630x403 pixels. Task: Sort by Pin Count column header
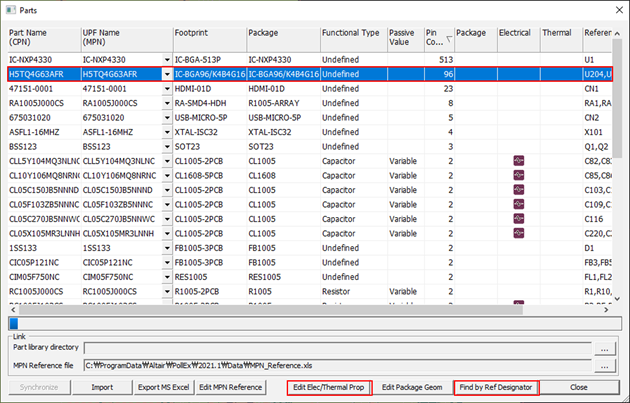pyautogui.click(x=432, y=38)
